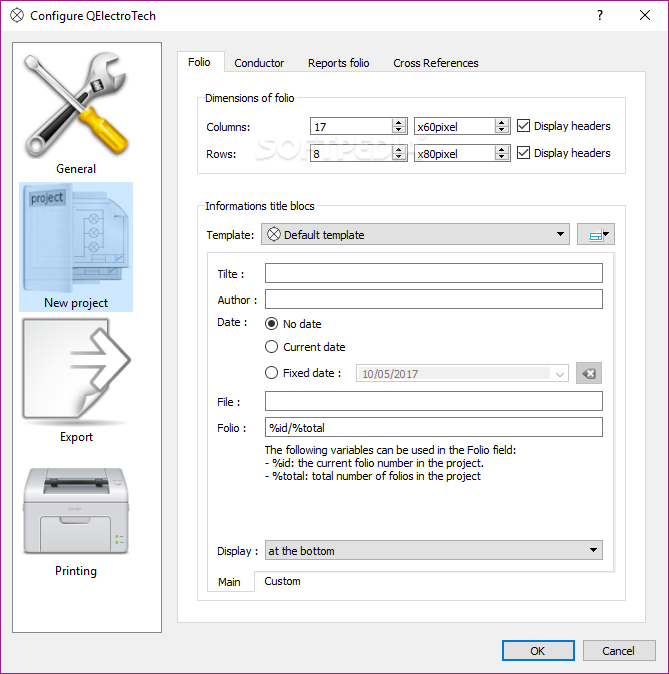The width and height of the screenshot is (669, 674).
Task: Open the Default template dropdown
Action: click(415, 234)
